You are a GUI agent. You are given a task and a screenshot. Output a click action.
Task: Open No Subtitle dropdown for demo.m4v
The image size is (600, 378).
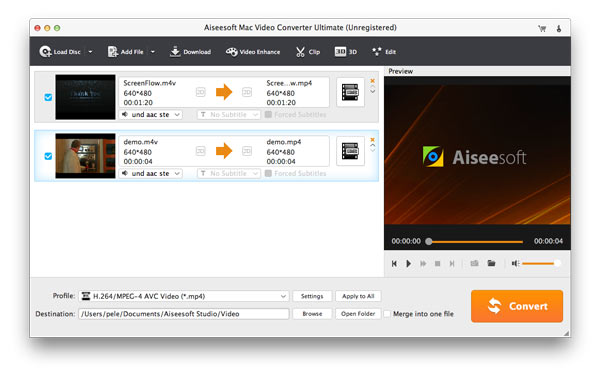tap(229, 173)
